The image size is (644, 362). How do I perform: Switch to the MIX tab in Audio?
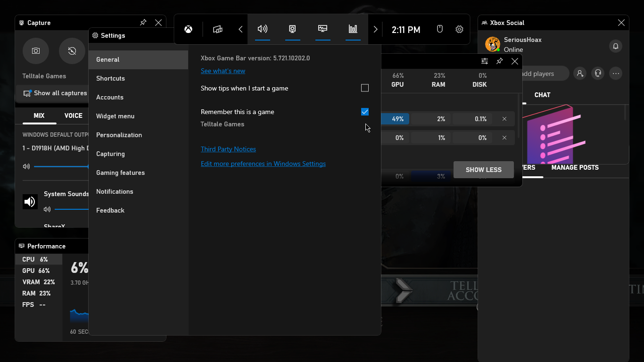pos(39,115)
